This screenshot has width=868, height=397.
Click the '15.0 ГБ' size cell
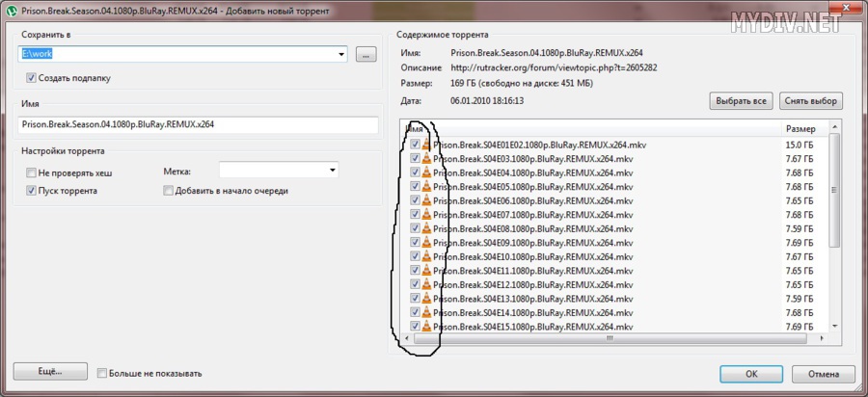coord(800,145)
